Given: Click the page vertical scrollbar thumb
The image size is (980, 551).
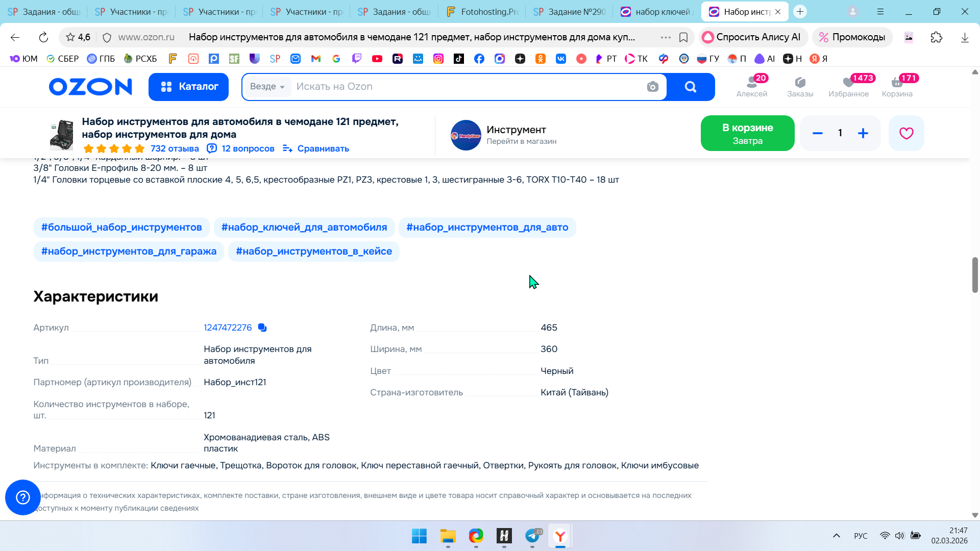Looking at the screenshot, I should (x=975, y=275).
